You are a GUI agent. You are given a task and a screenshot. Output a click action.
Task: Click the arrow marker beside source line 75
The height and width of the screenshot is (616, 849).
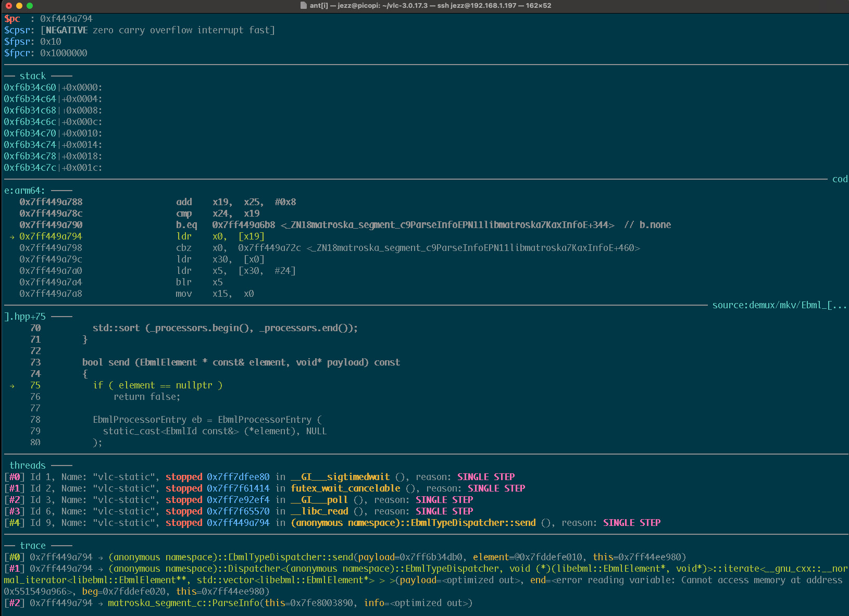tap(12, 386)
